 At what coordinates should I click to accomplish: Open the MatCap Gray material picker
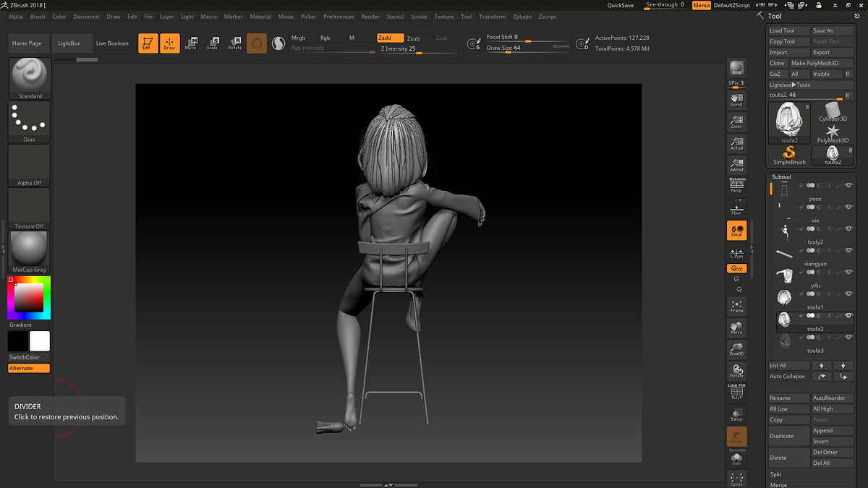(x=30, y=252)
